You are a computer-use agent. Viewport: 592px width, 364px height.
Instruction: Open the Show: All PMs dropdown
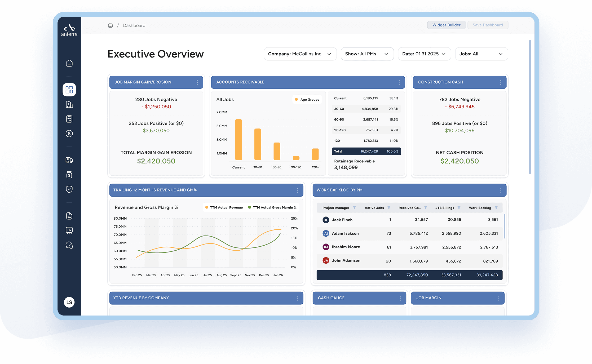[367, 54]
